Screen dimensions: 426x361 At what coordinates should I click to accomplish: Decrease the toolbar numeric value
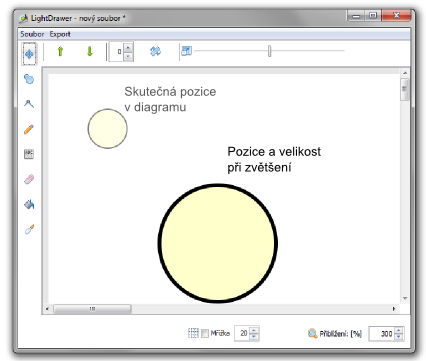[x=128, y=56]
